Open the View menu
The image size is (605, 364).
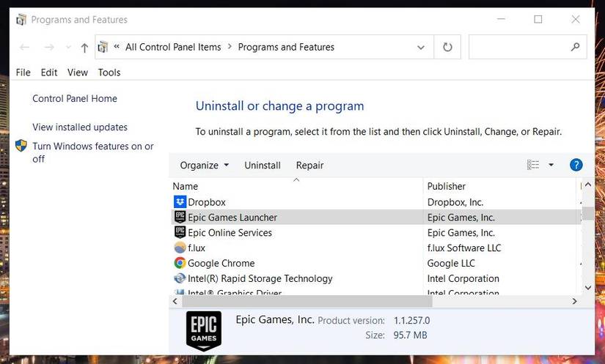click(x=78, y=73)
